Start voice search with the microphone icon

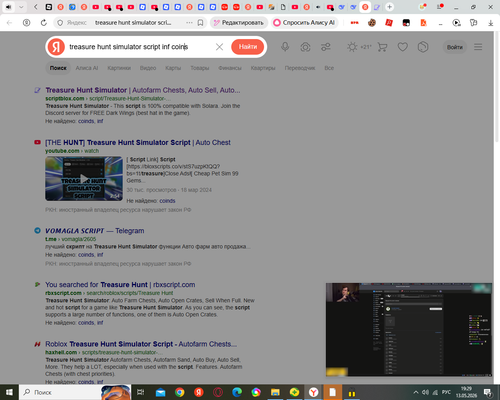285,47
